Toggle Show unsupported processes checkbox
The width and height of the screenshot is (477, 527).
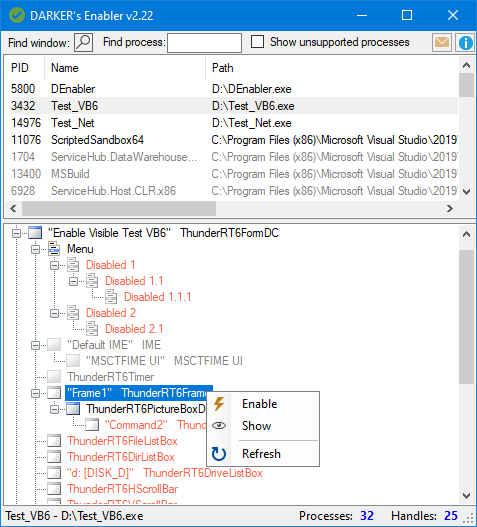[x=257, y=42]
